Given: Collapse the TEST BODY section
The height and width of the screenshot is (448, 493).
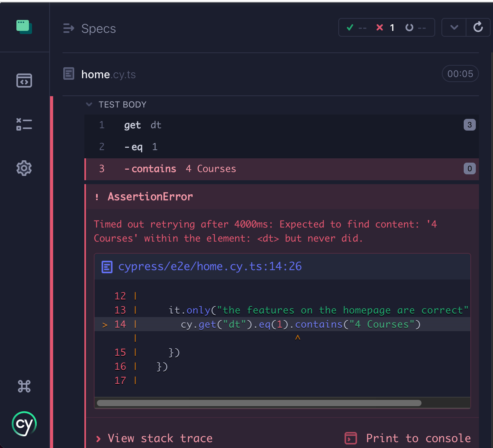Looking at the screenshot, I should 89,104.
